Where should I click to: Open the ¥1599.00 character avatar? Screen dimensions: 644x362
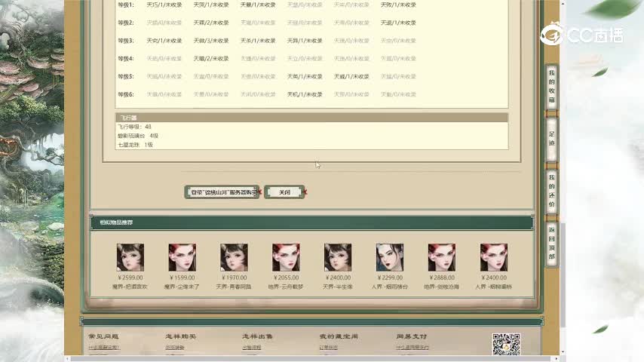pos(182,257)
